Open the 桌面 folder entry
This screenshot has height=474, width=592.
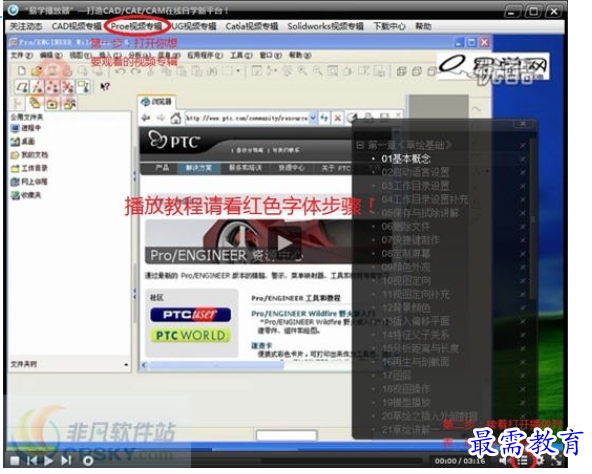pos(23,142)
